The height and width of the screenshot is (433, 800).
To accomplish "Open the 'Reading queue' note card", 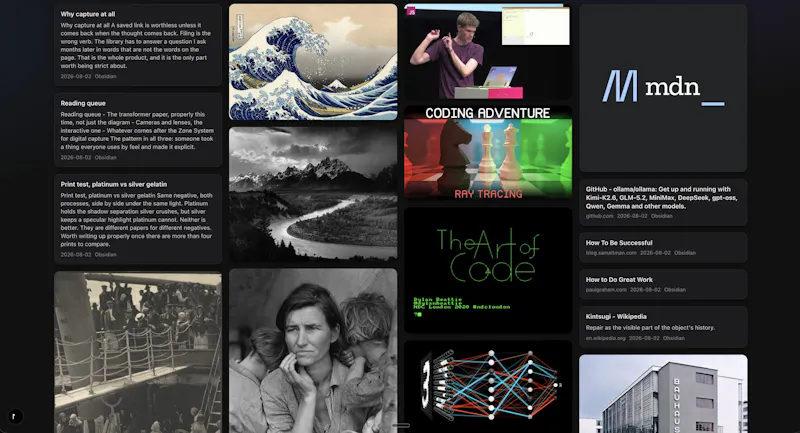I will 138,130.
